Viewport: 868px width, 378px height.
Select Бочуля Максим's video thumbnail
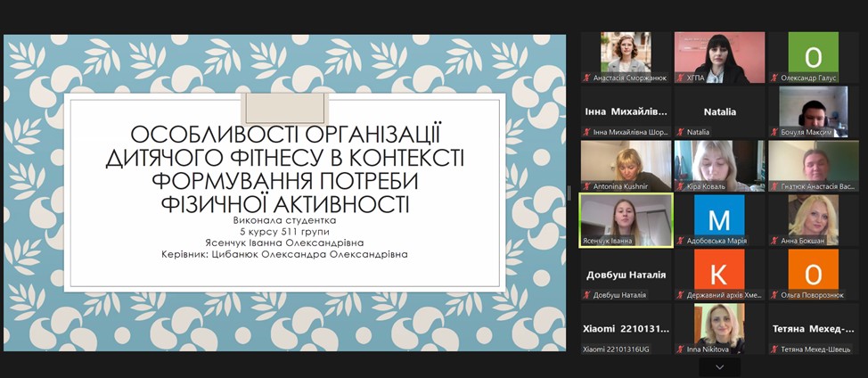[x=814, y=111]
